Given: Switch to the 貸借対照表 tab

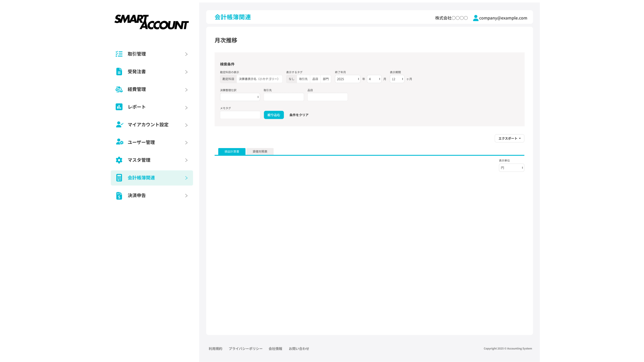Looking at the screenshot, I should (260, 151).
